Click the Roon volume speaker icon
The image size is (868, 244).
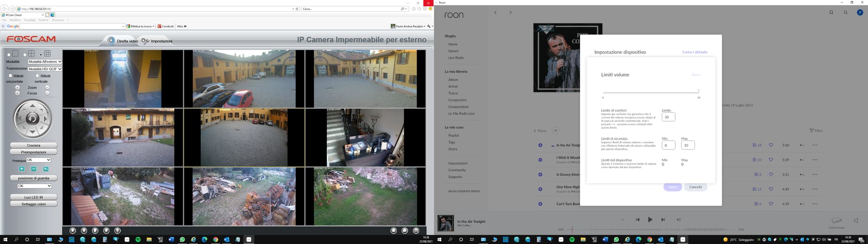[856, 221]
